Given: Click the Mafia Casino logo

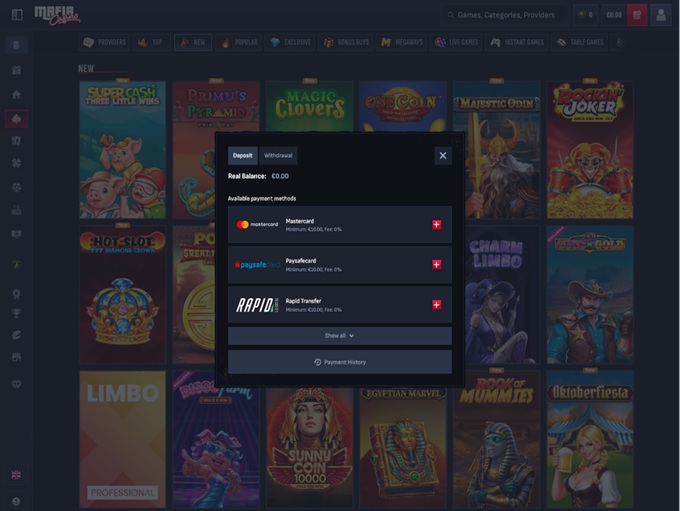Looking at the screenshot, I should click(x=59, y=15).
